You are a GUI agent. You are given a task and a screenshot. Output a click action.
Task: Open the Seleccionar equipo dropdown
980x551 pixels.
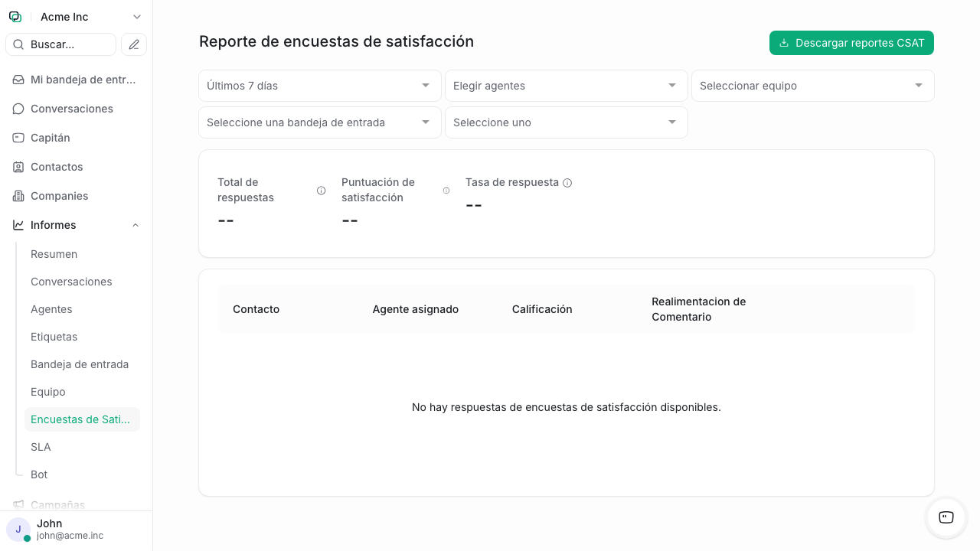pos(812,86)
